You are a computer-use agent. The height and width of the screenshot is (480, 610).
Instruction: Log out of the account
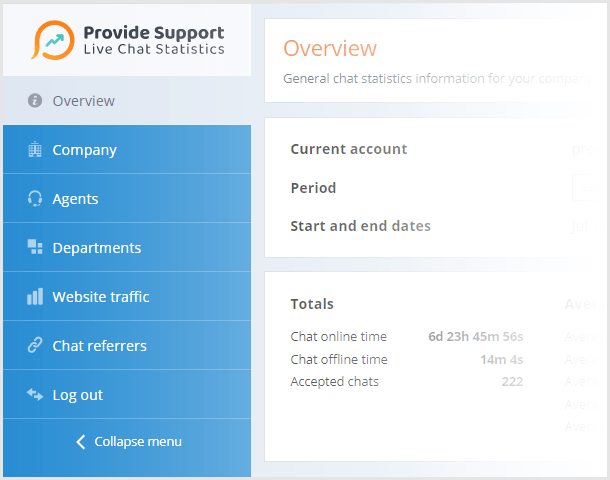tap(78, 395)
